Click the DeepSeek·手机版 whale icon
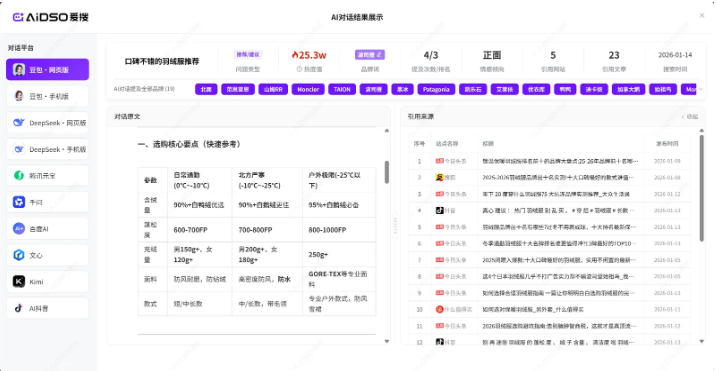 click(19, 149)
